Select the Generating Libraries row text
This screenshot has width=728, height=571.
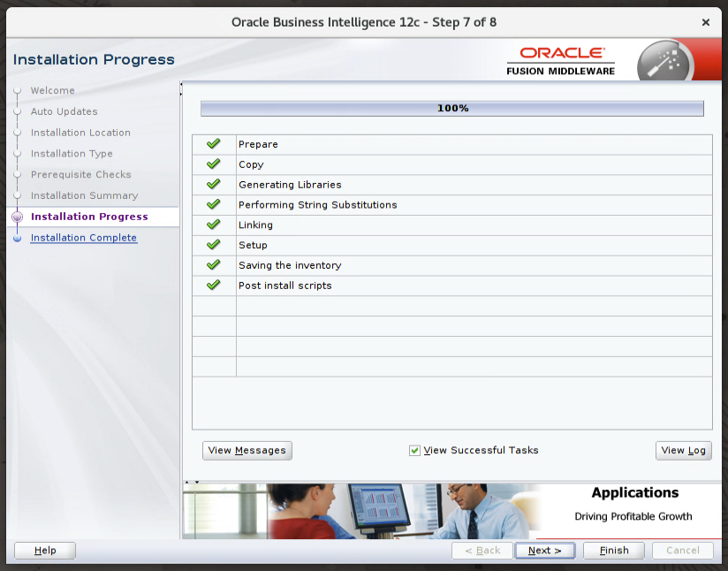pyautogui.click(x=290, y=185)
